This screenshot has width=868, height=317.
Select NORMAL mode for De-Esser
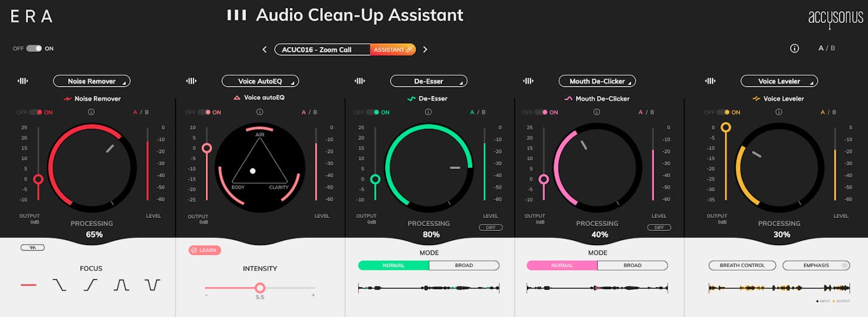(x=393, y=266)
